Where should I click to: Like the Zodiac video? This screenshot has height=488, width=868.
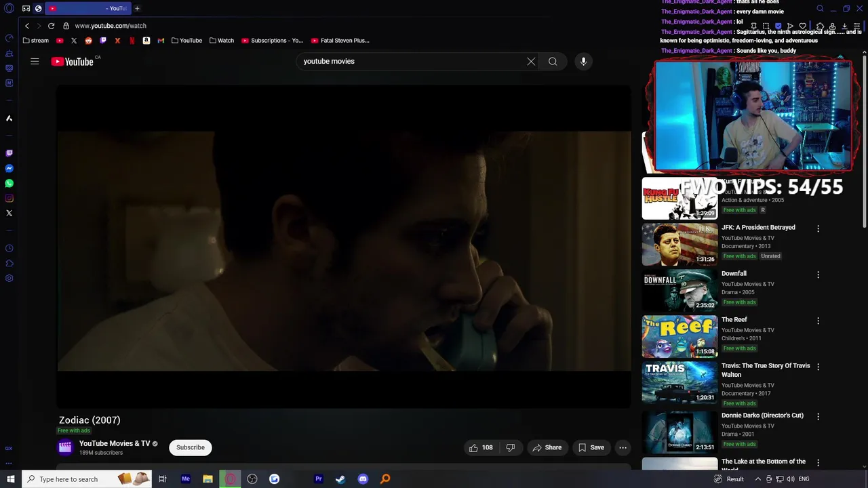point(481,447)
